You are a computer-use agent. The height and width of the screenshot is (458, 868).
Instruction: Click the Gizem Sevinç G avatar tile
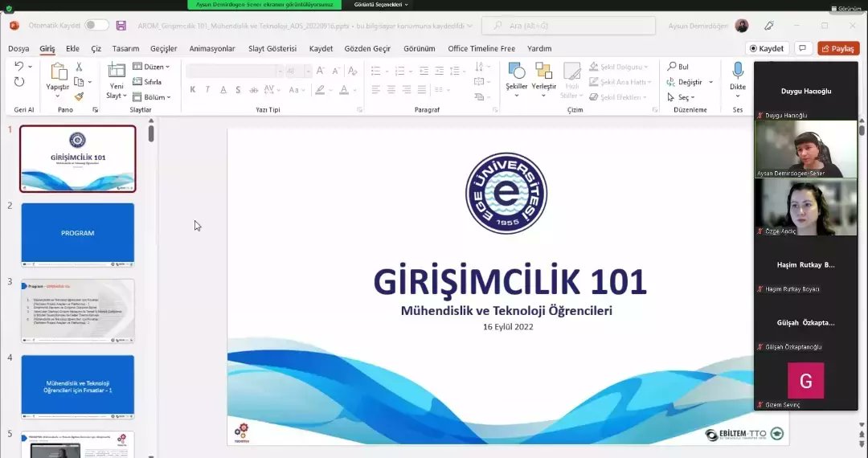805,380
